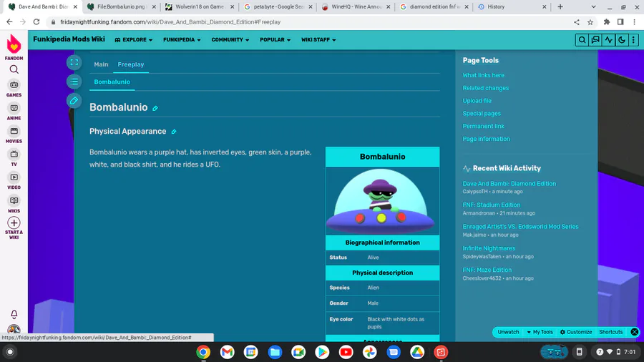Toggle Chrome side panel icon
The image size is (644, 362).
(x=620, y=22)
